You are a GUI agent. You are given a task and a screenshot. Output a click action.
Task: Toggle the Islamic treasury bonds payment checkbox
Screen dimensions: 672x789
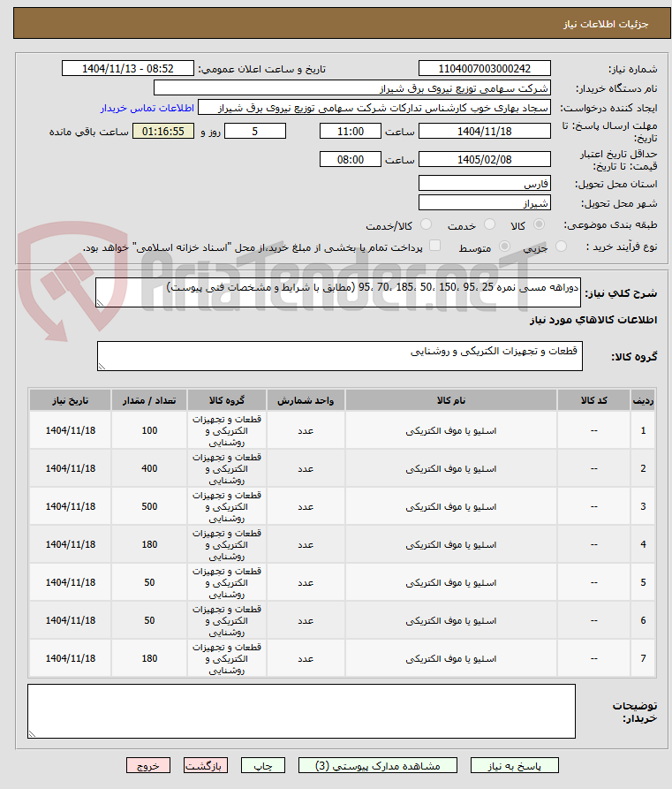click(435, 246)
